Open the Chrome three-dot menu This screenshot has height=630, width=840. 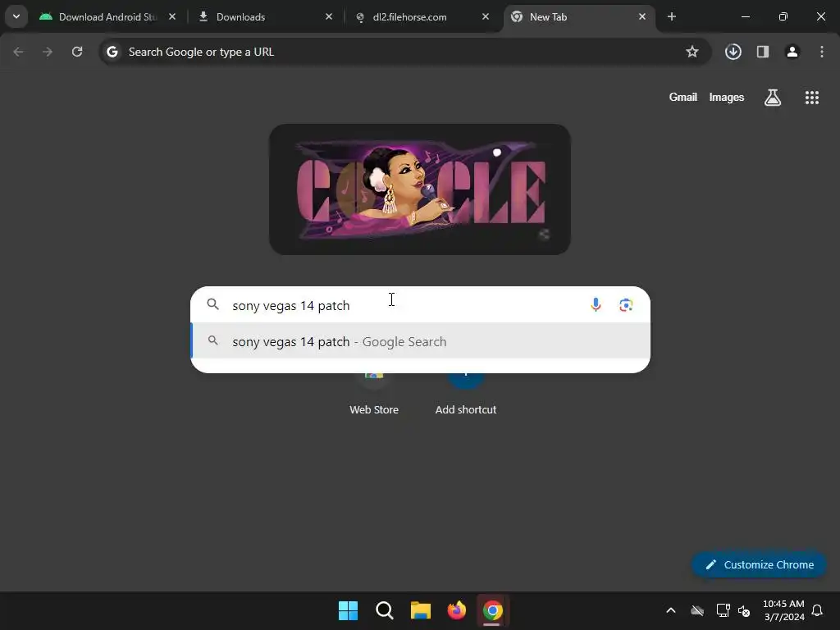tap(822, 52)
